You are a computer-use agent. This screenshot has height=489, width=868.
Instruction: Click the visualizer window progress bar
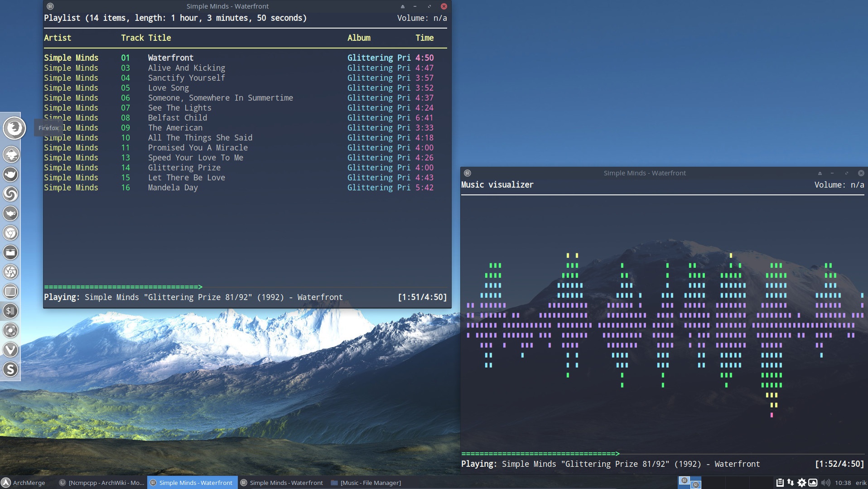[662, 454]
